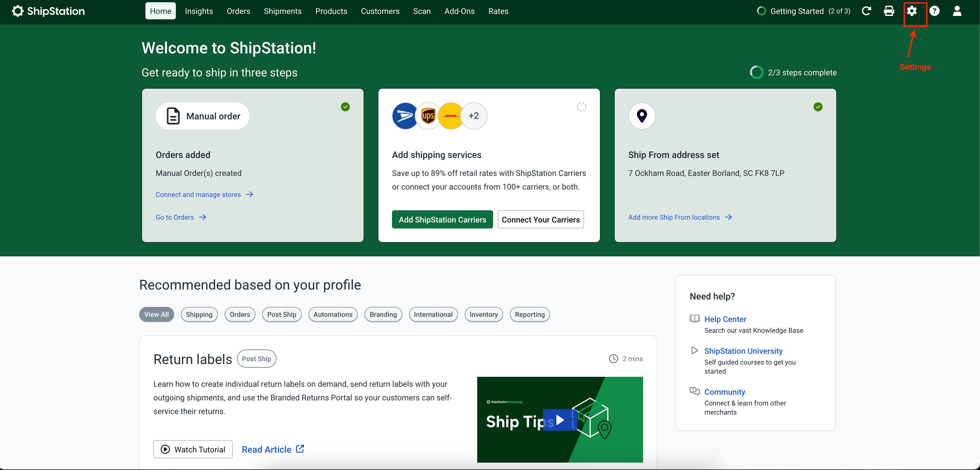Click Add ShipStation Carriers button
The image size is (980, 470).
tap(442, 220)
